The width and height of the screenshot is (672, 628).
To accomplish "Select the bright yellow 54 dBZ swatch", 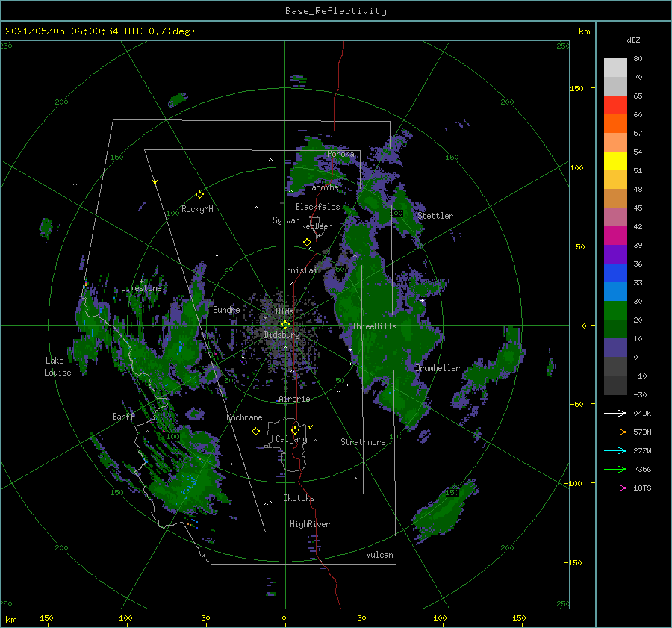I will (x=615, y=161).
